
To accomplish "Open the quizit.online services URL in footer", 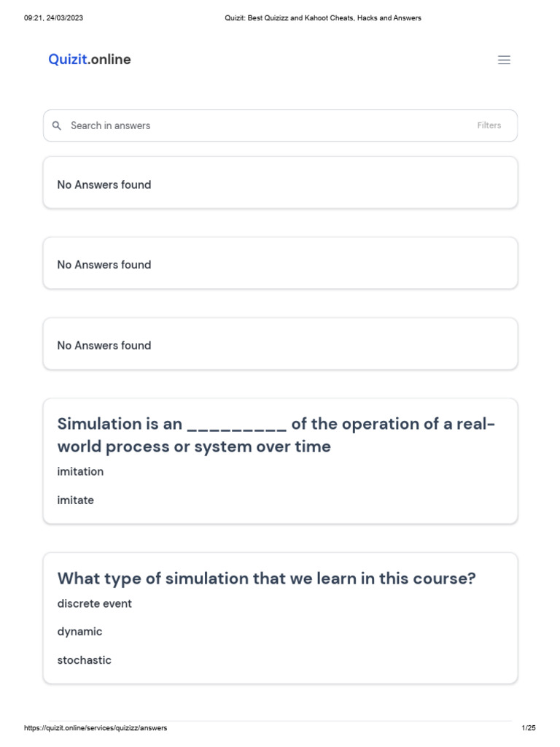I will tap(96, 728).
